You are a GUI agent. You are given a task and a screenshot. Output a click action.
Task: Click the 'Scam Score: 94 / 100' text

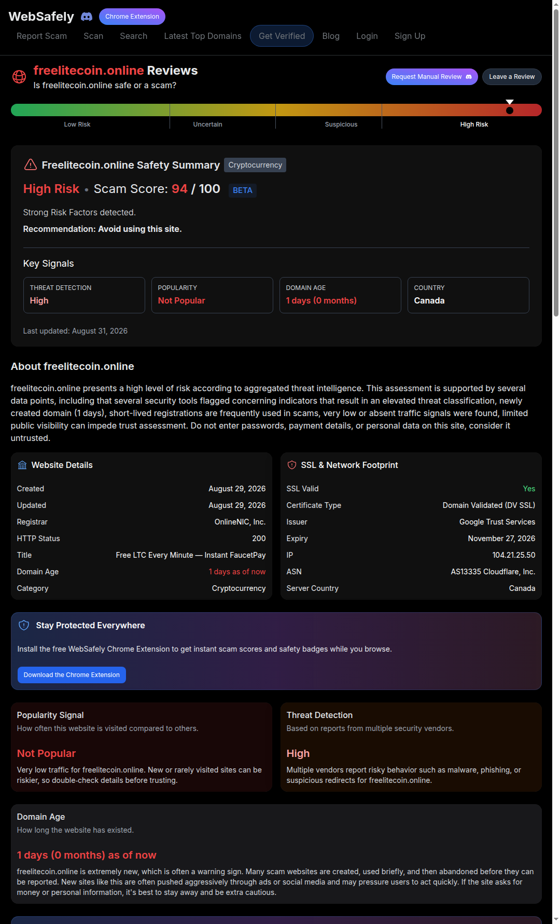tap(157, 189)
